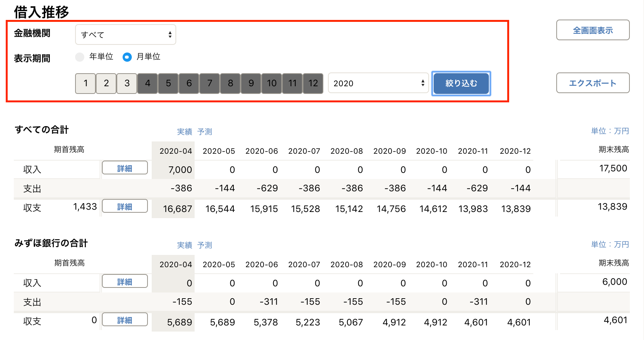Toggle month button 8
This screenshot has height=340, width=644.
230,83
